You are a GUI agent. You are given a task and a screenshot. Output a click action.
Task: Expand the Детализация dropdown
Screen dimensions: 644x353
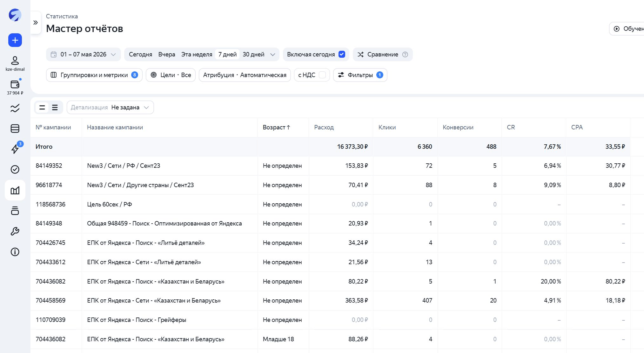[x=110, y=108]
